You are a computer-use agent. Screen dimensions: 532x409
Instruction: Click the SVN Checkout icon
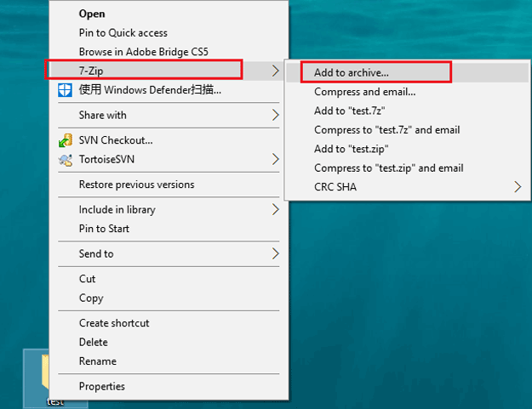pos(66,140)
